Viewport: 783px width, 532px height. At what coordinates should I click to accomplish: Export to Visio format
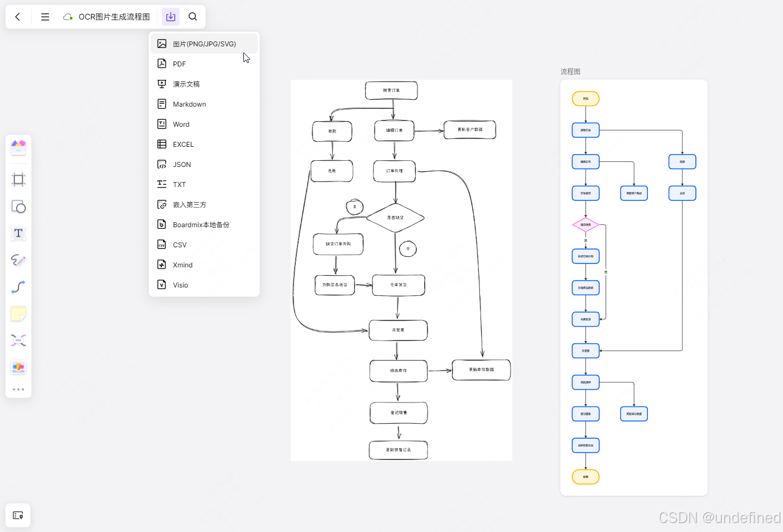tap(204, 285)
